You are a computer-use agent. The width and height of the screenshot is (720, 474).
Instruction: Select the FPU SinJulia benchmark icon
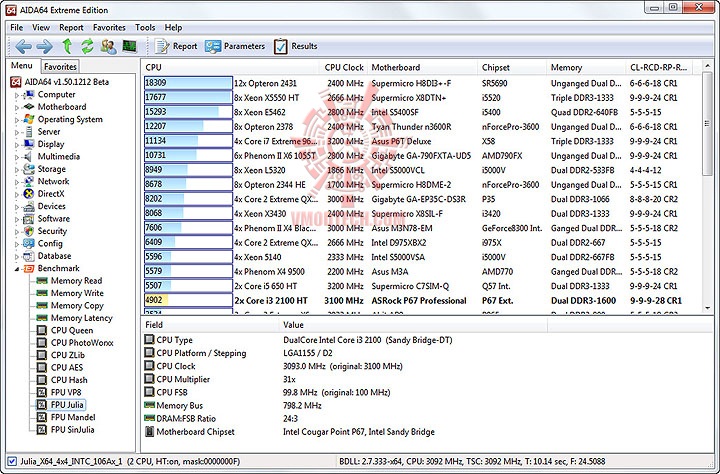coord(42,429)
